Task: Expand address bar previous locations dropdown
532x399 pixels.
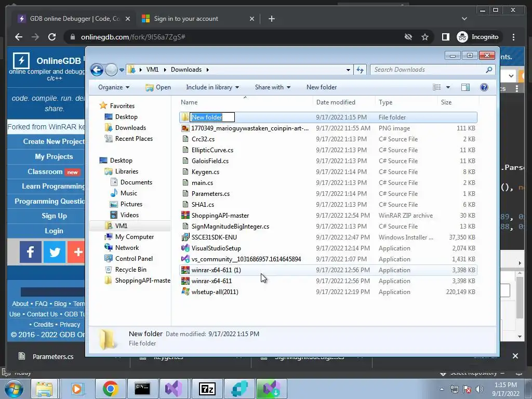Action: pos(348,70)
